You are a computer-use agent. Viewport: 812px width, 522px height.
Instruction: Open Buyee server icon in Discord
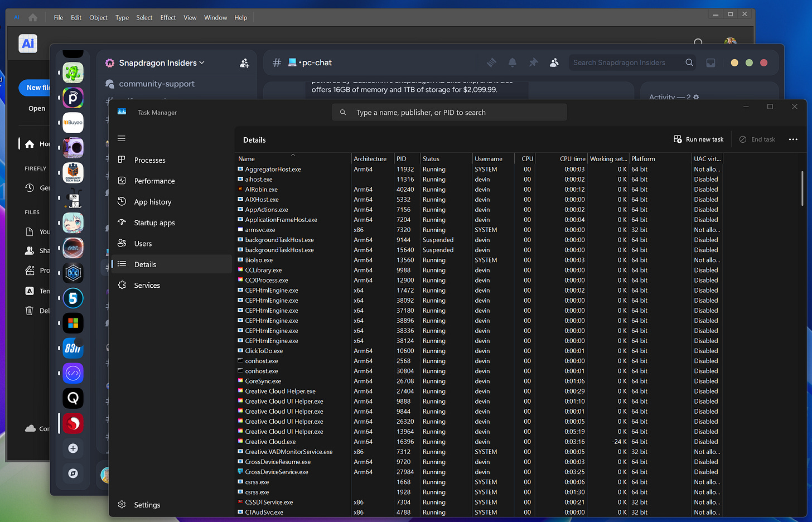point(73,123)
